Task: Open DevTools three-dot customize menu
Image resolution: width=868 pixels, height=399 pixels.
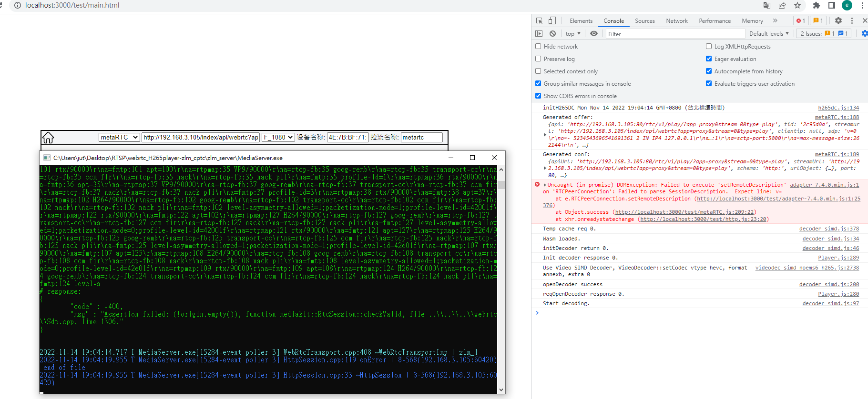Action: (852, 20)
